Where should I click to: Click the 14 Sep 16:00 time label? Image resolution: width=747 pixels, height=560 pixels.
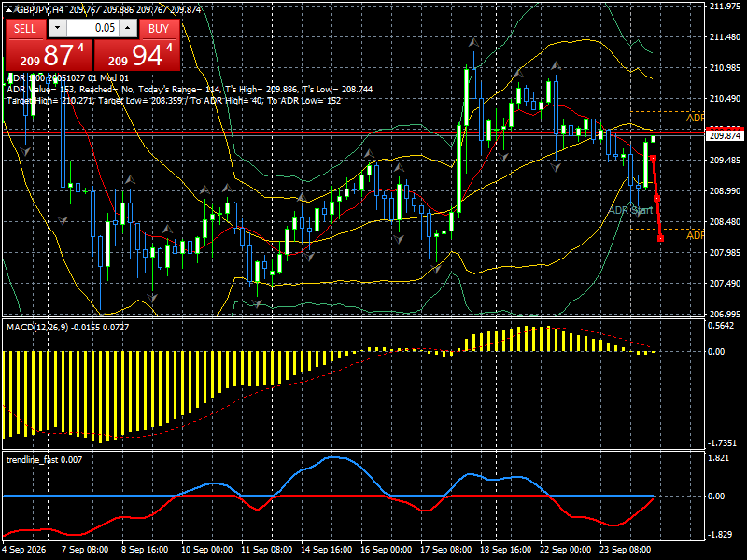[x=326, y=550]
